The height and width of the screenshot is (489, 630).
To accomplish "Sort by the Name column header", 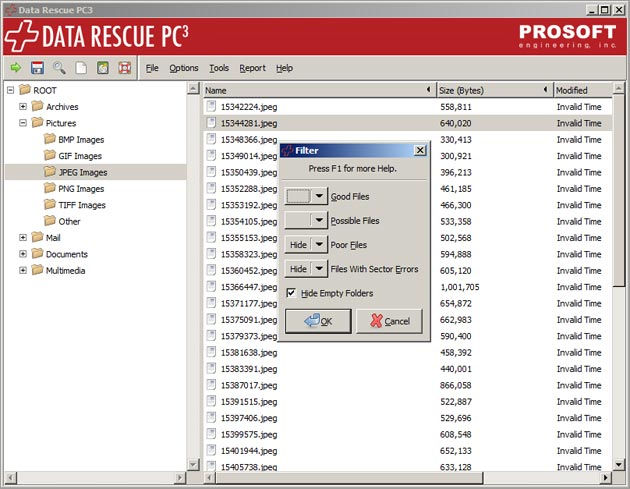I will pyautogui.click(x=319, y=90).
